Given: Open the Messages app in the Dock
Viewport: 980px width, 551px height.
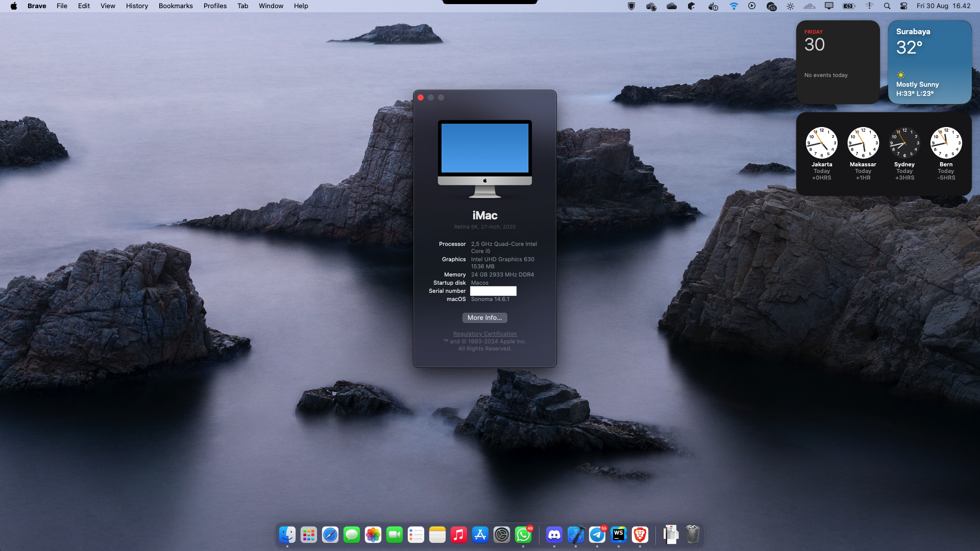Looking at the screenshot, I should point(352,535).
